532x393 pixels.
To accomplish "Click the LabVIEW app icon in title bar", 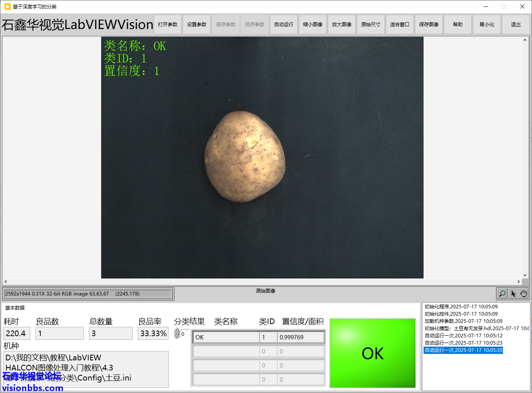I will [x=7, y=6].
